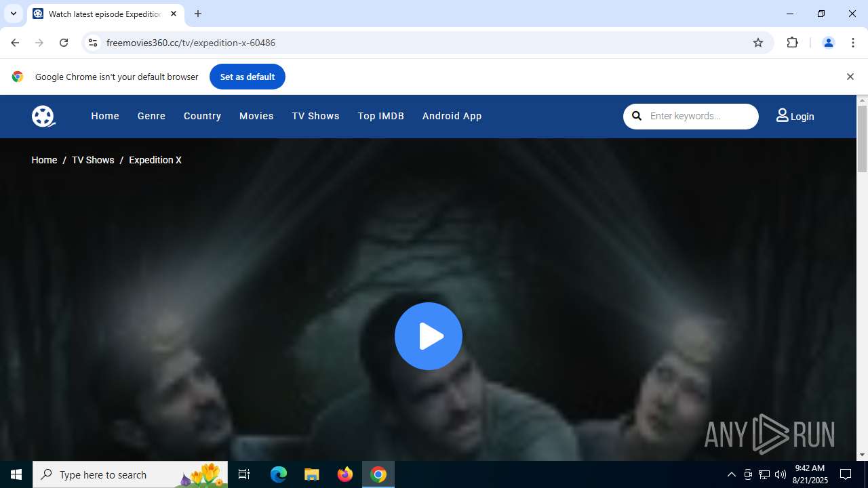Screen dimensions: 868x488
Task: Open File Explorer from the taskbar
Action: point(312,474)
